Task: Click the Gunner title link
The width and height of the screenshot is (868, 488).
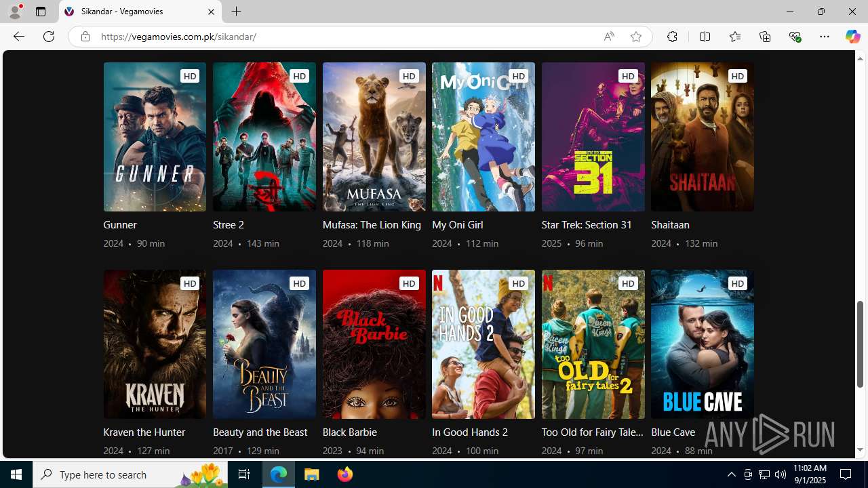Action: click(120, 225)
